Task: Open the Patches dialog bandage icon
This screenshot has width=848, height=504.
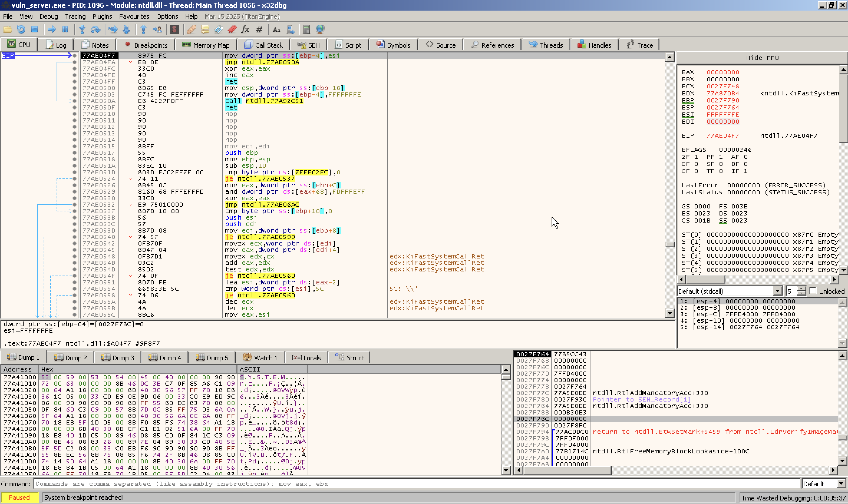Action: [x=191, y=29]
